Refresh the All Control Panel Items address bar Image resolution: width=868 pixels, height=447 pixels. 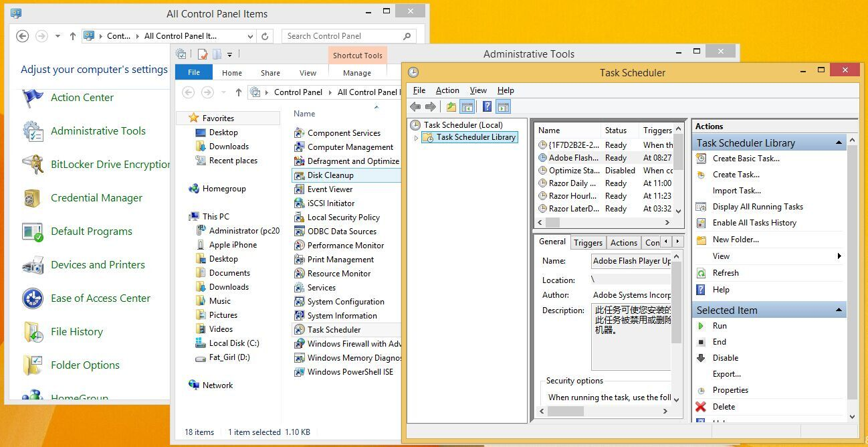(265, 36)
